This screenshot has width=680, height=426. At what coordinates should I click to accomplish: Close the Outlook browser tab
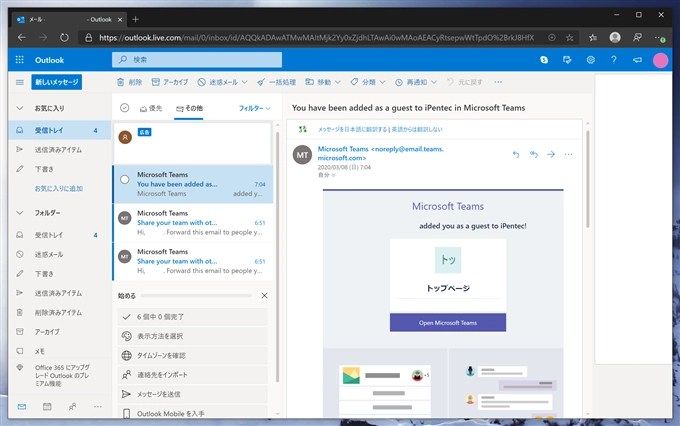(x=120, y=20)
